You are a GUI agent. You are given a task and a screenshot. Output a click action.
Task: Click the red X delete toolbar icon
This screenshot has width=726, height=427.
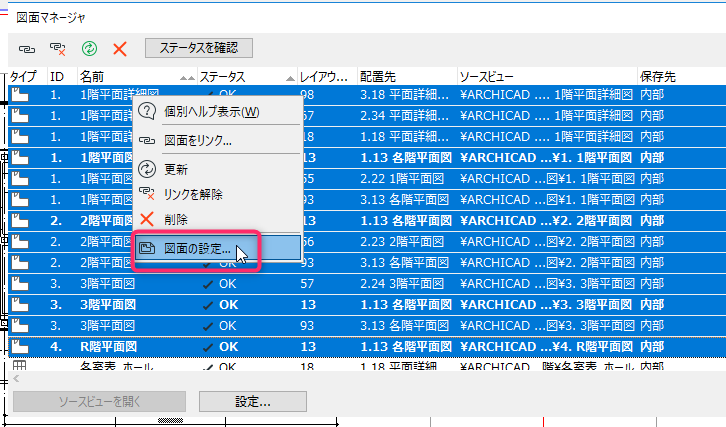[x=120, y=49]
